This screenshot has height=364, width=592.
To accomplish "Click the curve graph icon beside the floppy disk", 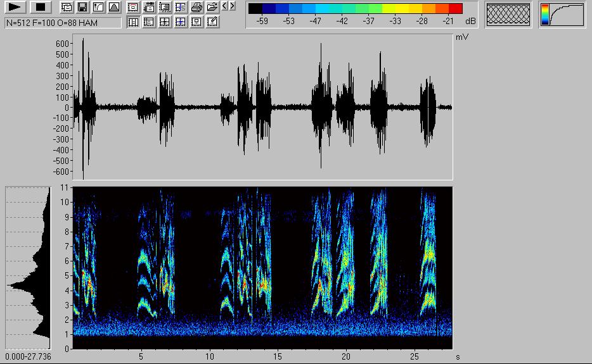I will [98, 8].
